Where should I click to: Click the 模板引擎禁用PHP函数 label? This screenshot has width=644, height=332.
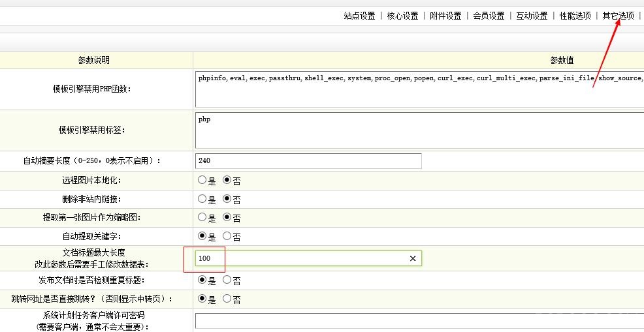click(91, 89)
